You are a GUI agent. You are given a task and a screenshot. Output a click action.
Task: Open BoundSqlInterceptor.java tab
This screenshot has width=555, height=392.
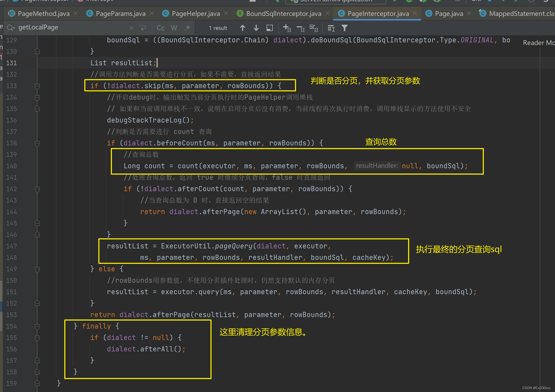point(283,14)
